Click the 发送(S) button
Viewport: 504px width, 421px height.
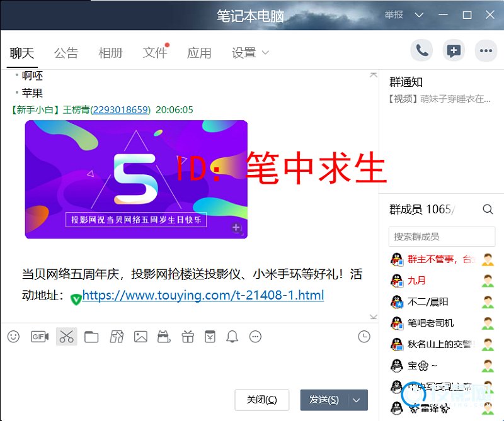(x=324, y=400)
